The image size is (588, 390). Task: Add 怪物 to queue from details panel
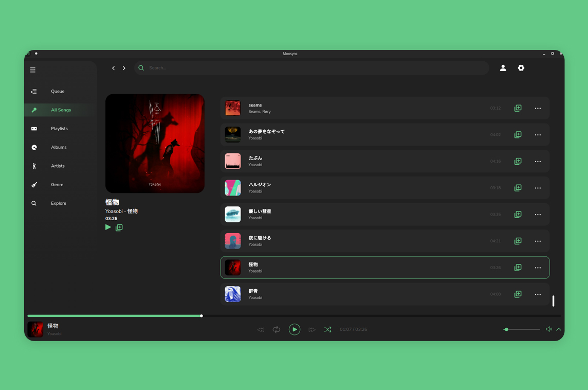tap(119, 227)
